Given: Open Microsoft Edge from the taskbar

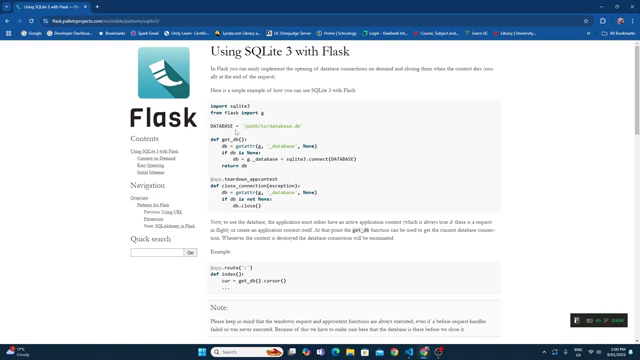Looking at the screenshot, I should click(336, 352).
